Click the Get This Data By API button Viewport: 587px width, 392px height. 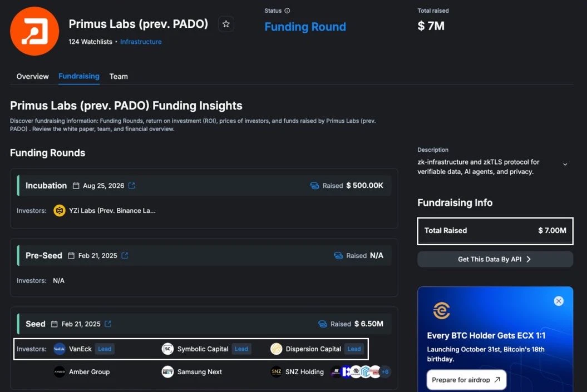pyautogui.click(x=495, y=259)
